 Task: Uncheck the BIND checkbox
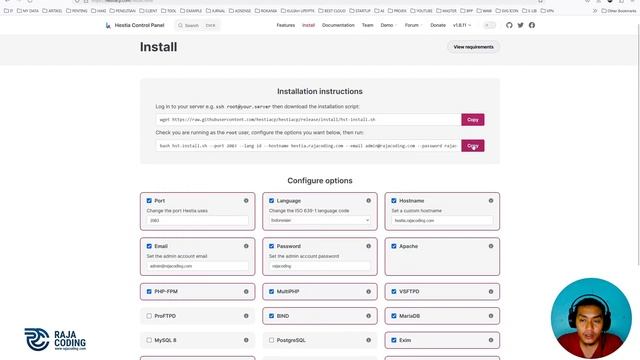click(x=271, y=316)
